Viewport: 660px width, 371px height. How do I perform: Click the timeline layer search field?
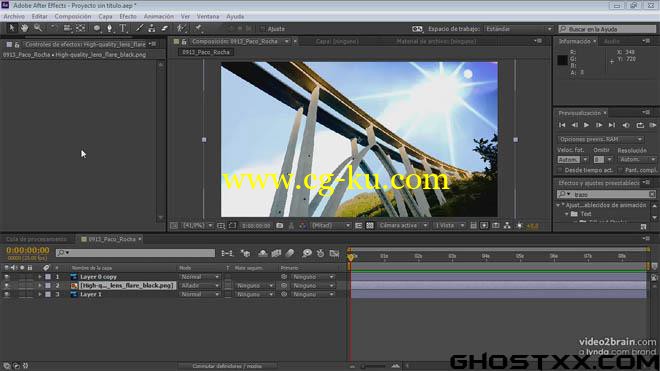point(135,253)
